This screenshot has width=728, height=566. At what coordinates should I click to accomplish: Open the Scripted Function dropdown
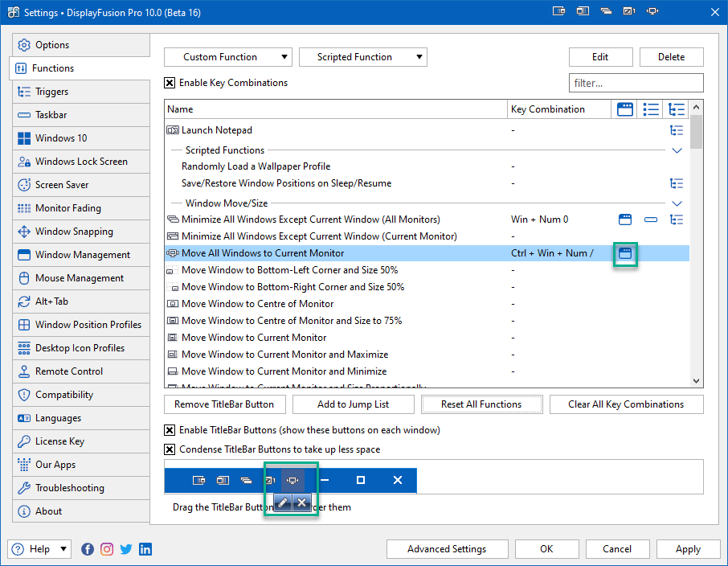pos(363,57)
